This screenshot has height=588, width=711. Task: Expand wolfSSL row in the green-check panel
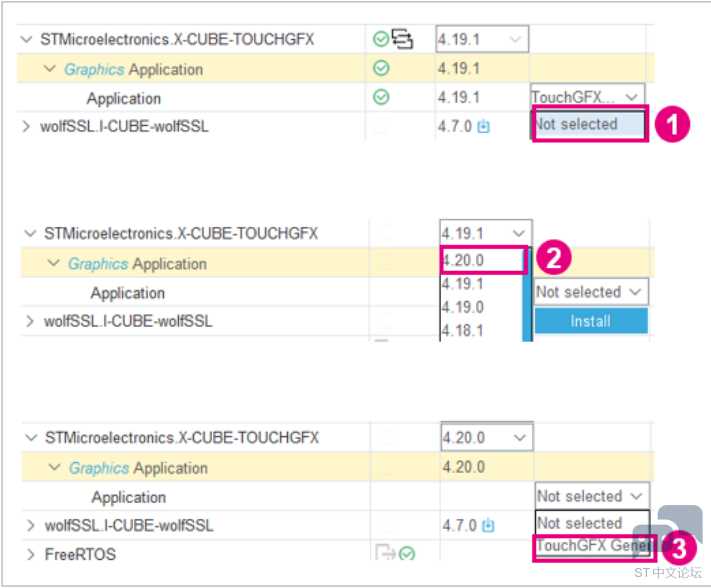coord(26,126)
